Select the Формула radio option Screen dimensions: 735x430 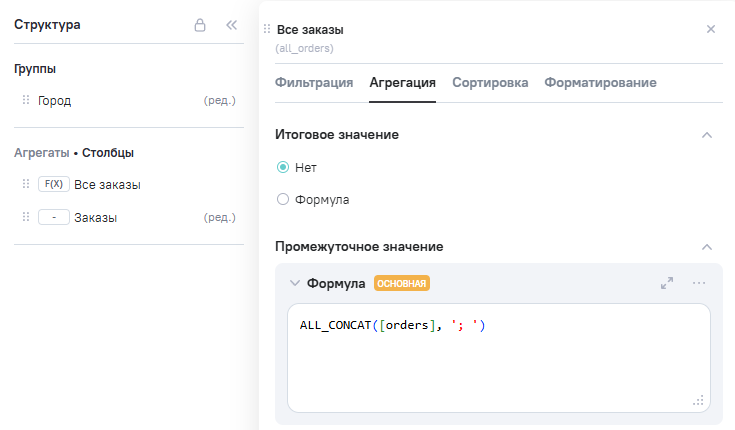(x=283, y=199)
